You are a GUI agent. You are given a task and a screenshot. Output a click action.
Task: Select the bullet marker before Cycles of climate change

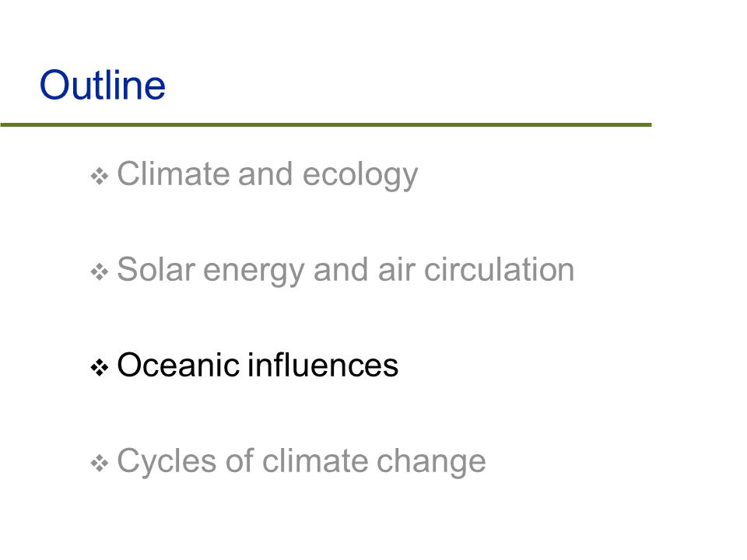pos(100,463)
